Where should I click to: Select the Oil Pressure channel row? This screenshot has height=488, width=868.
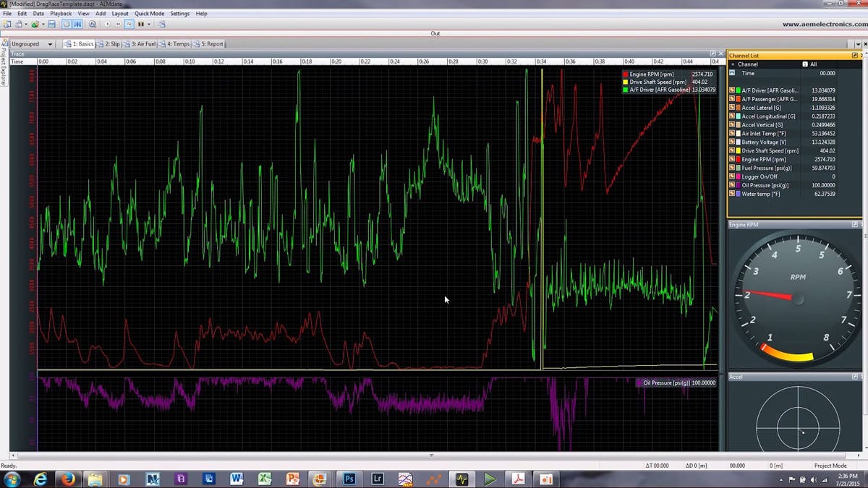767,185
